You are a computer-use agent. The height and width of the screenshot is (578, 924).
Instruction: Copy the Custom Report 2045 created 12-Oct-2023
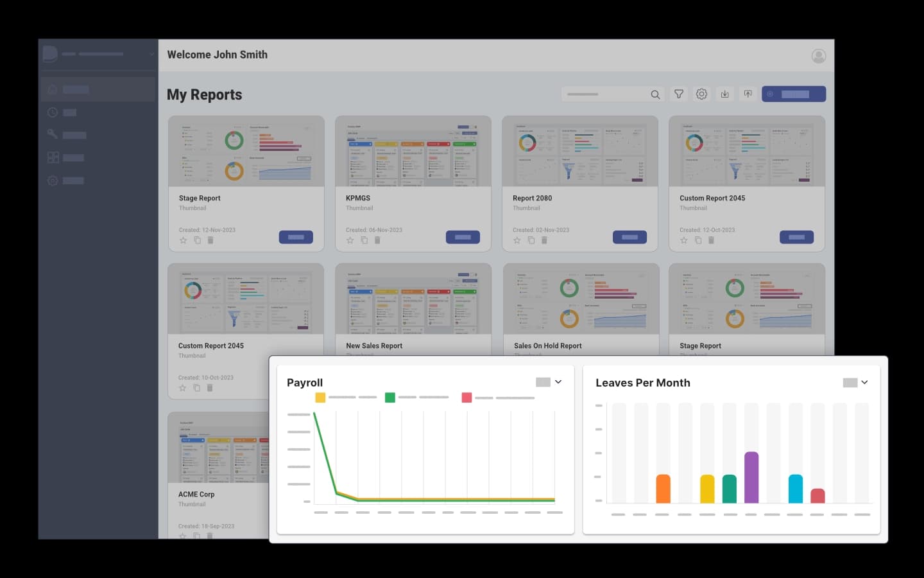coord(697,240)
